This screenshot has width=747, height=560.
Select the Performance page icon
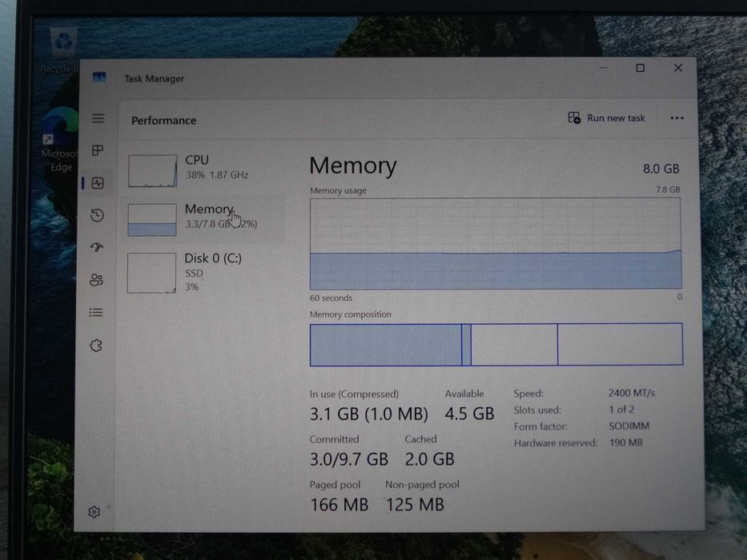(98, 183)
